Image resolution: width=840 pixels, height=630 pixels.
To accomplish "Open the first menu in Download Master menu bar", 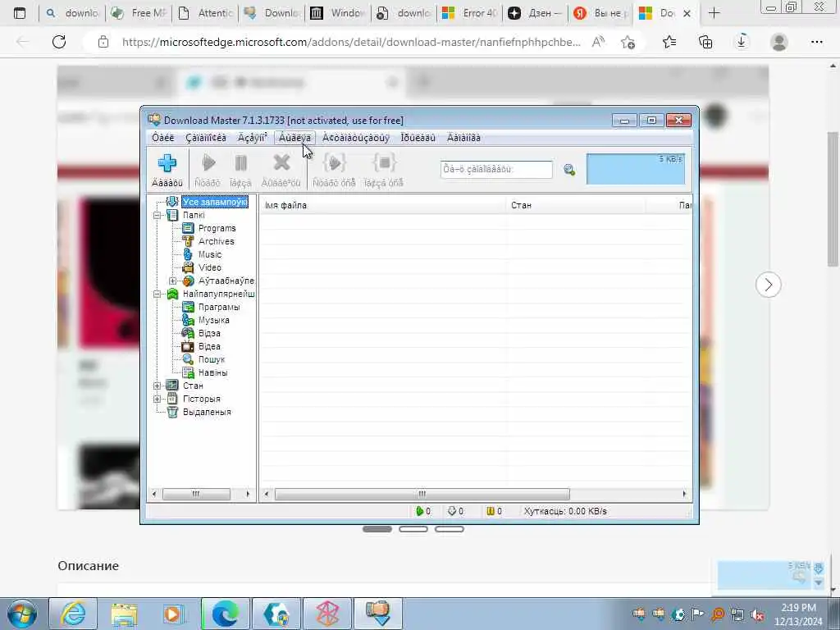I will coord(163,138).
